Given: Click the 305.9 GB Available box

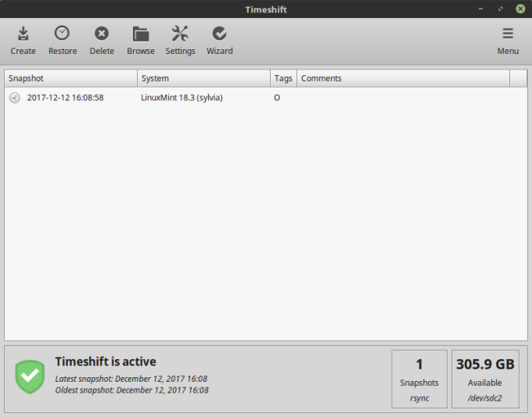Looking at the screenshot, I should point(485,379).
